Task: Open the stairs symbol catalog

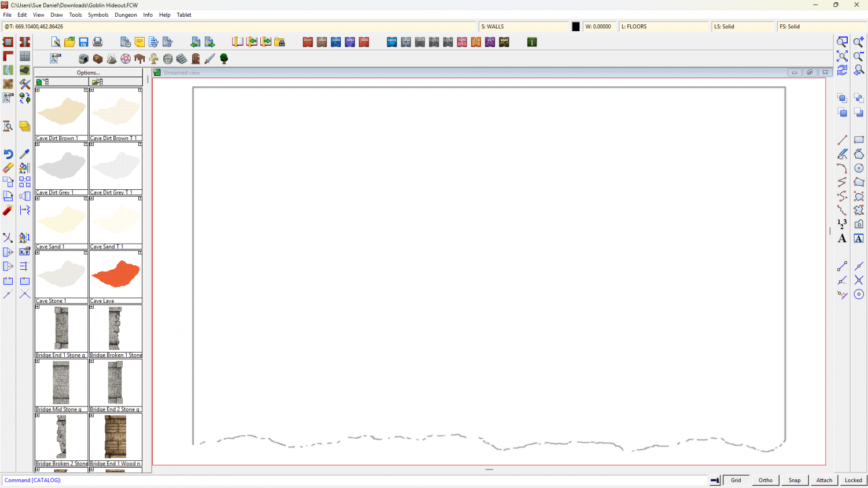Action: tap(182, 59)
